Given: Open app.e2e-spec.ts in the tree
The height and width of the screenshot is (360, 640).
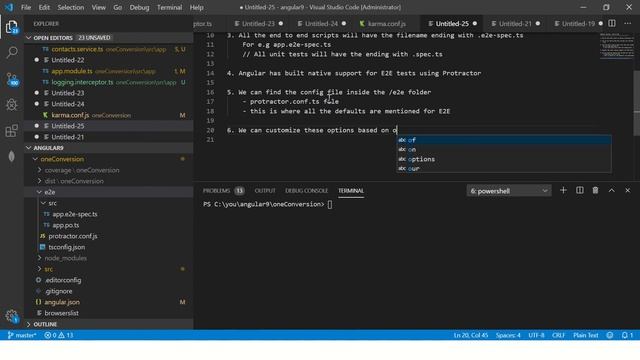Looking at the screenshot, I should click(75, 214).
